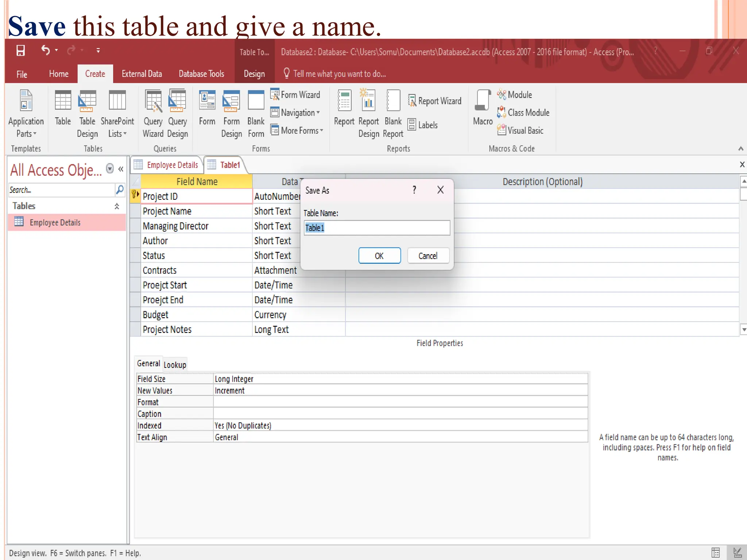747x560 pixels.
Task: Click the Long Text data type cell
Action: coord(299,330)
